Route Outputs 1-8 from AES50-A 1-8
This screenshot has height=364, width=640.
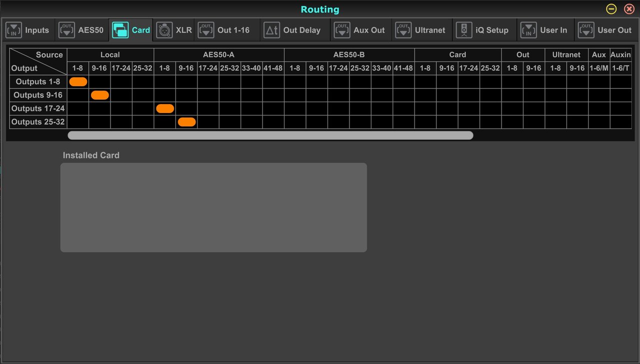pyautogui.click(x=165, y=81)
